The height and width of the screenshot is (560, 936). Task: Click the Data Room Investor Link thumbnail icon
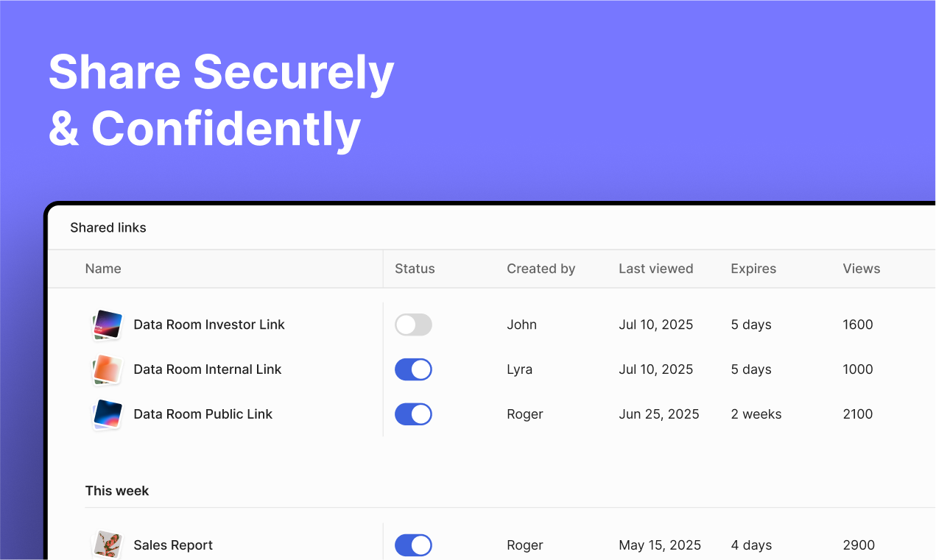point(108,325)
